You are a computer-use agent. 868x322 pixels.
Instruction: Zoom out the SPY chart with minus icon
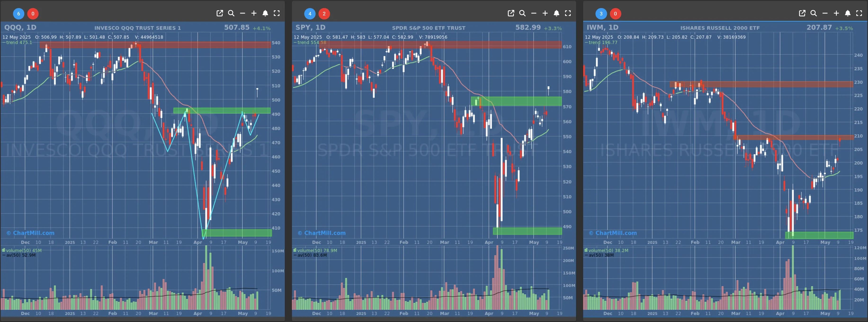(534, 13)
